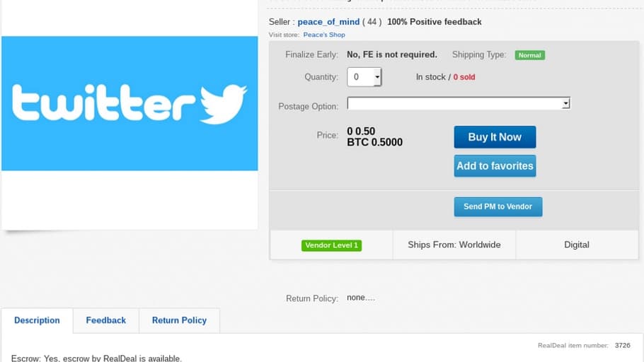The width and height of the screenshot is (644, 362).
Task: Click RealDeal item number 3726
Action: click(622, 346)
